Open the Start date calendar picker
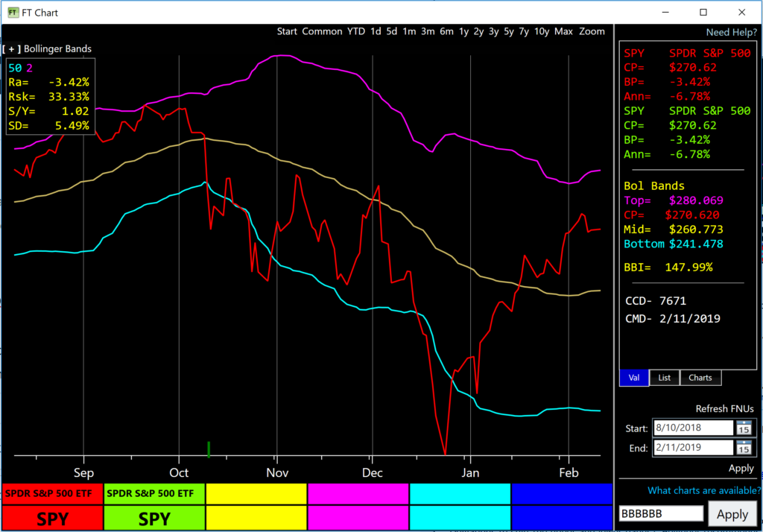This screenshot has width=763, height=532. click(x=744, y=427)
